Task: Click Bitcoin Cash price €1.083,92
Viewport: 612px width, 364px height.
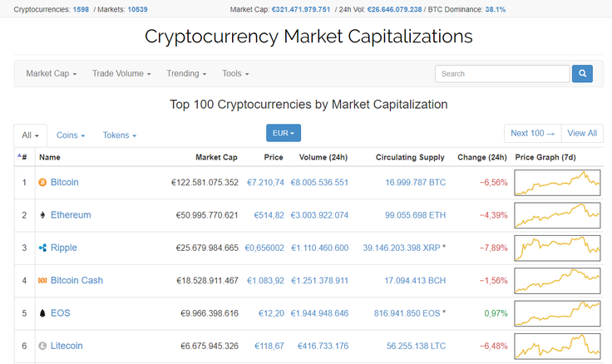Action: pos(265,281)
